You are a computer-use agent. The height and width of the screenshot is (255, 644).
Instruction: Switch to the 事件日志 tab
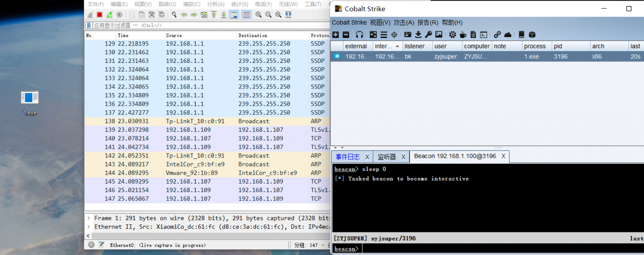(x=348, y=157)
